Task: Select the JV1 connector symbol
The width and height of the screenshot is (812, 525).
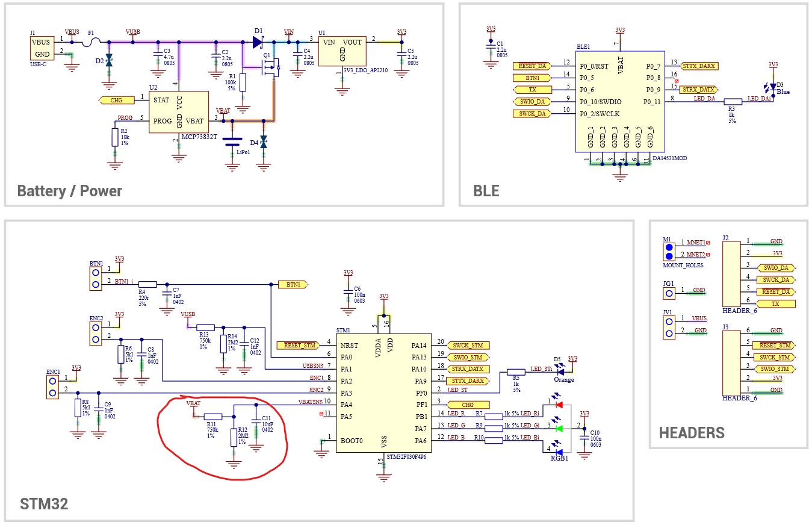Action: (669, 328)
